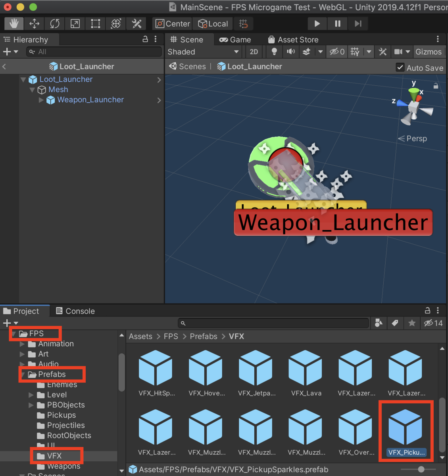Click the Play button
This screenshot has width=448, height=476.
point(317,24)
